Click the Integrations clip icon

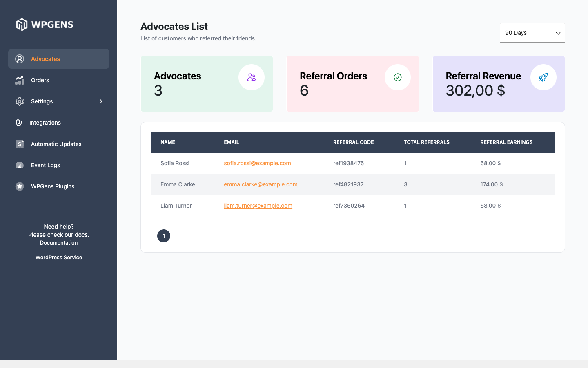(x=19, y=123)
